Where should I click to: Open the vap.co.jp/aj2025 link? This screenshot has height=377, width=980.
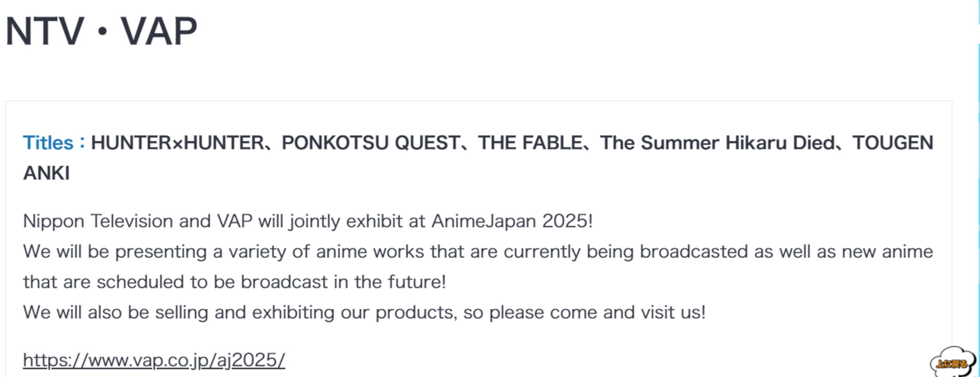pos(154,360)
